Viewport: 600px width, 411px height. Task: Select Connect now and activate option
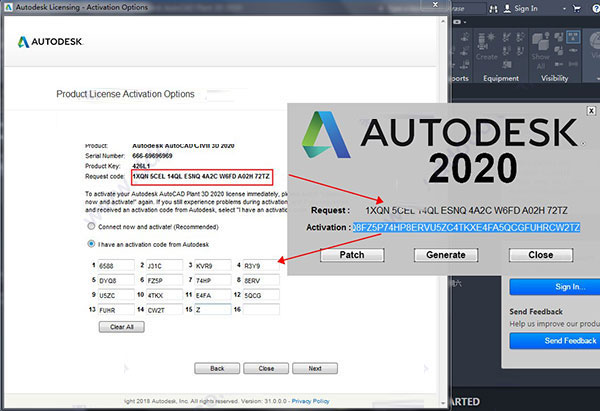point(91,226)
